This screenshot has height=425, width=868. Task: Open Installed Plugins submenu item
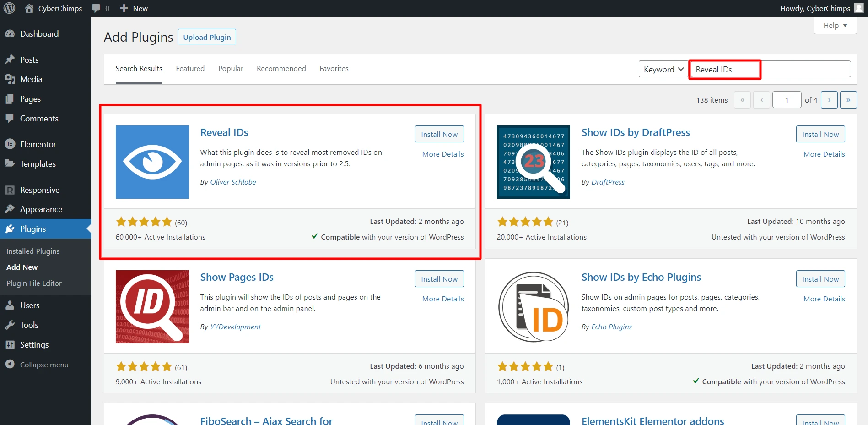tap(33, 251)
